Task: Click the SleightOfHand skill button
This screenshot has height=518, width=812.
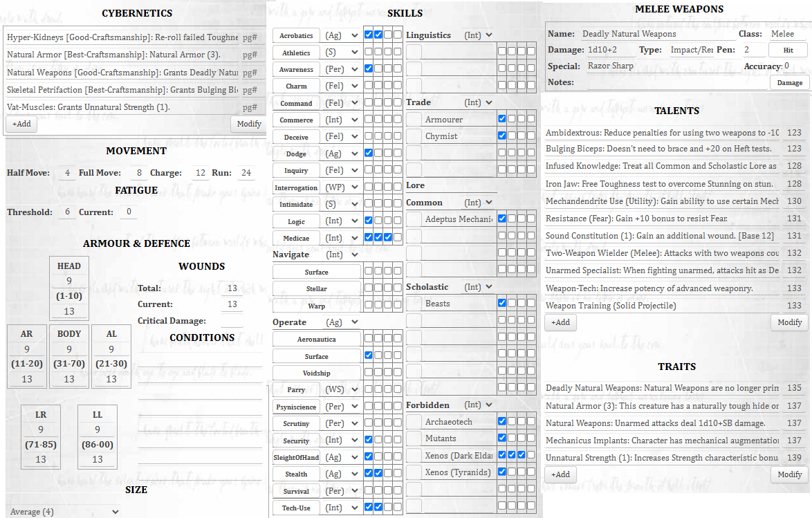Action: point(296,458)
